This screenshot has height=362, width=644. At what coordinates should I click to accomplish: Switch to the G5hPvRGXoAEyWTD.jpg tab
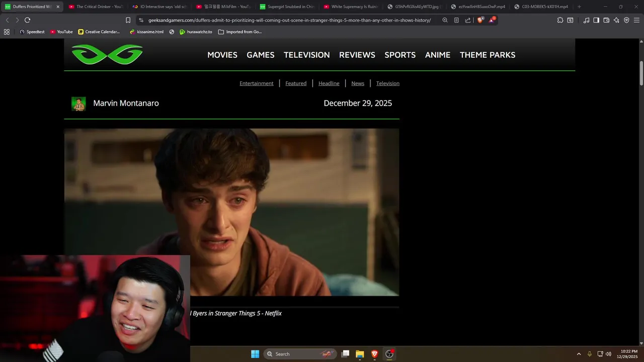click(415, 7)
